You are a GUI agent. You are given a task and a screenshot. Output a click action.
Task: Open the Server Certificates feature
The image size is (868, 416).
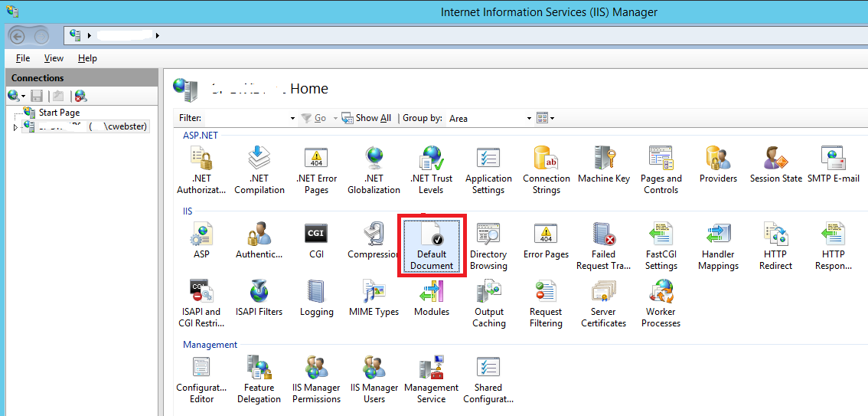point(603,303)
